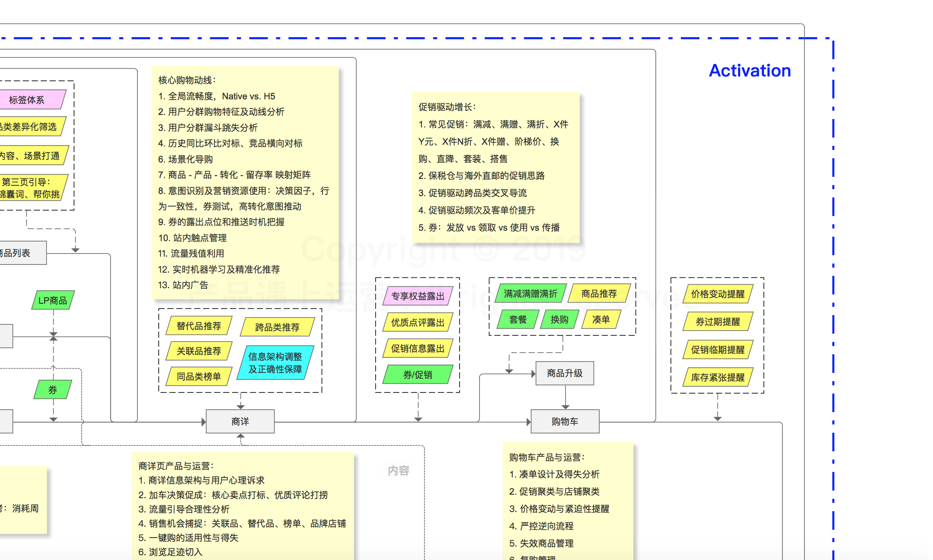
Task: Click the 价格变动提醒 tag
Action: click(718, 294)
